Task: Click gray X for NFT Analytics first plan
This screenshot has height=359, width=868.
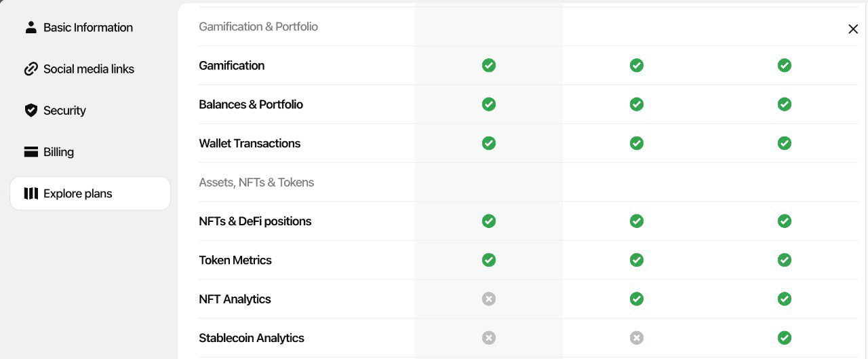Action: 488,299
